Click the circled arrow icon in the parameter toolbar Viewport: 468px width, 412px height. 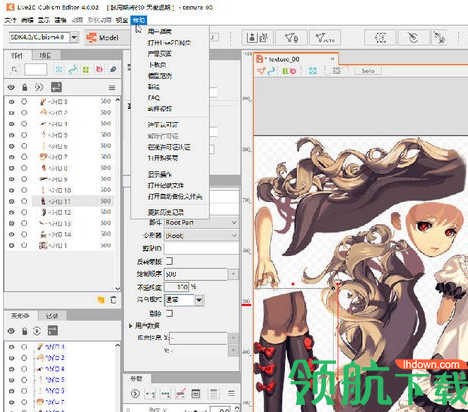pos(135,394)
